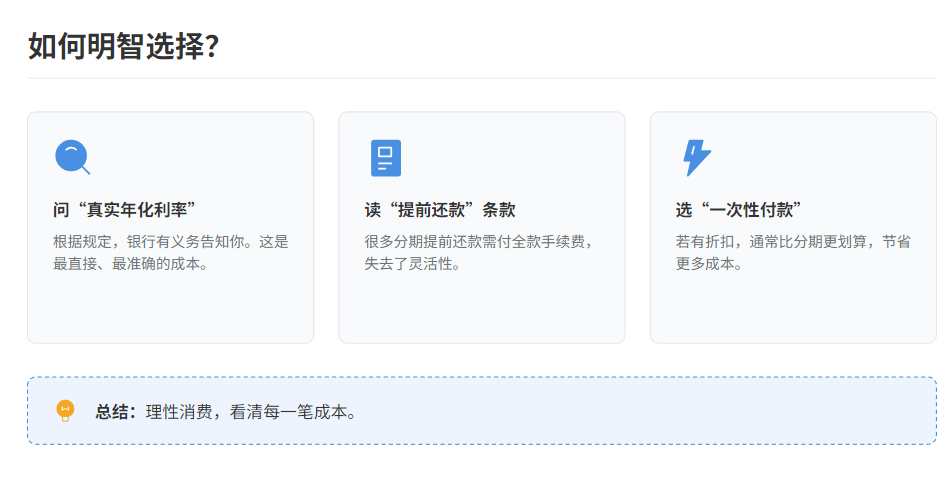Click the orange lightbulb icon
This screenshot has height=479, width=939.
pos(66,411)
